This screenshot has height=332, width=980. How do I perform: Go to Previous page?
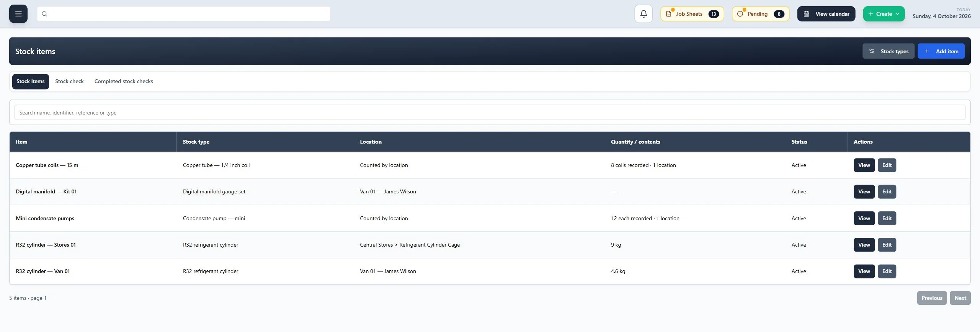tap(932, 298)
